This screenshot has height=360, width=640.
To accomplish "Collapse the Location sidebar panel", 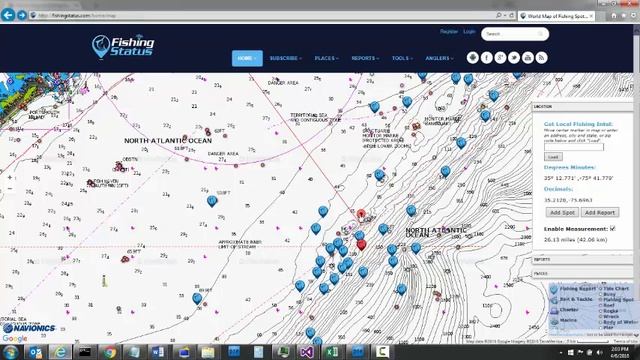I will (582, 107).
